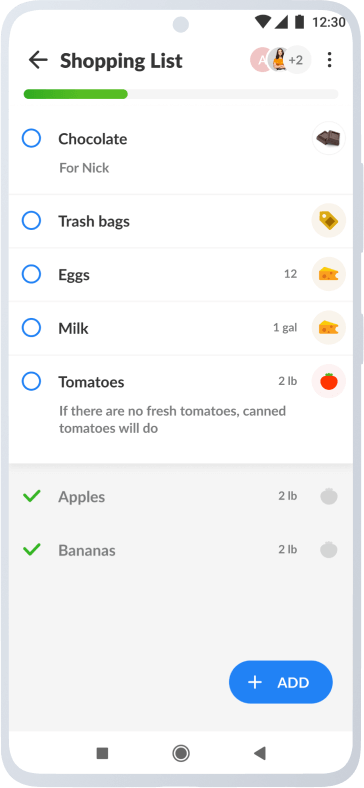Open the Tomatoes item note text
Image resolution: width=364 pixels, height=788 pixels.
pyautogui.click(x=172, y=420)
